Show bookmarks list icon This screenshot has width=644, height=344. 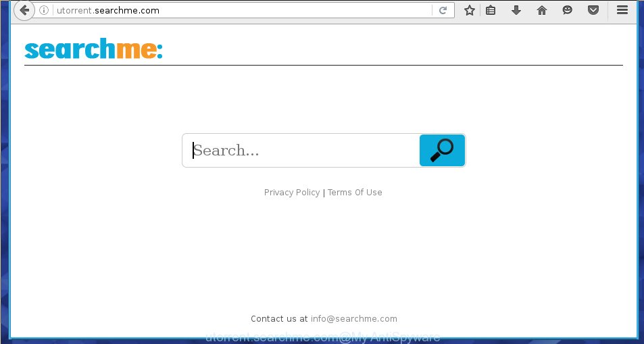pos(491,10)
